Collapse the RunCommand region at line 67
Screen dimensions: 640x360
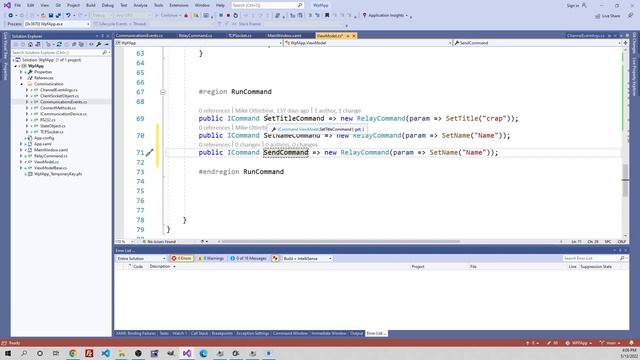click(x=162, y=92)
